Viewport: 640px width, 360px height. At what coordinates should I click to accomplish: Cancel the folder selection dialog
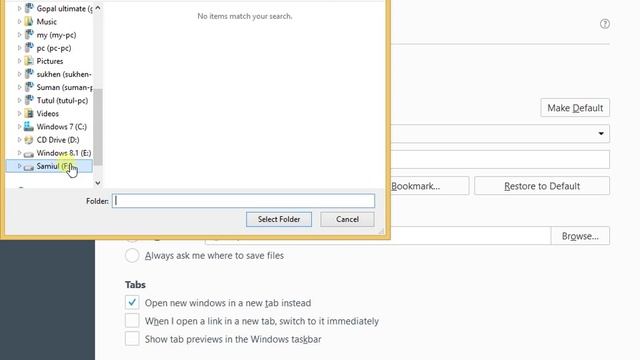point(347,219)
